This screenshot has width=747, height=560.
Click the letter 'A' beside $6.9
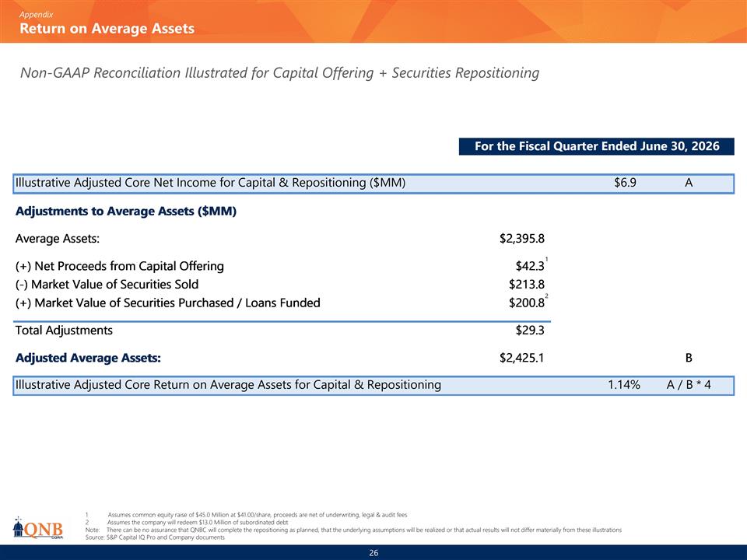(689, 183)
